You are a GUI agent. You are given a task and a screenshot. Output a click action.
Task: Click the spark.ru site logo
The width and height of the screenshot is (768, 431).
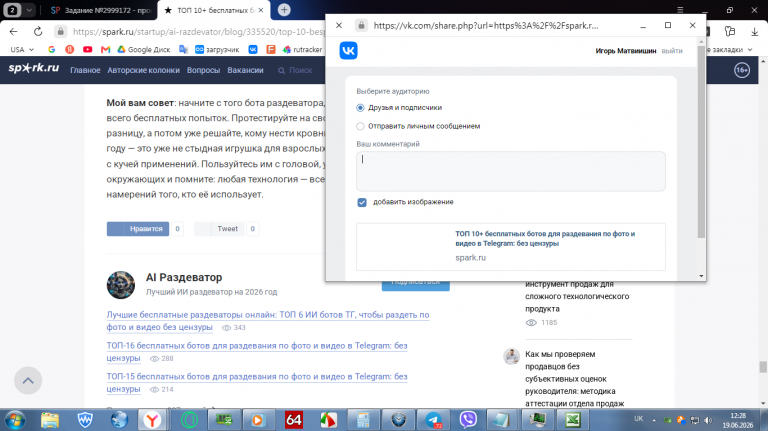(34, 69)
